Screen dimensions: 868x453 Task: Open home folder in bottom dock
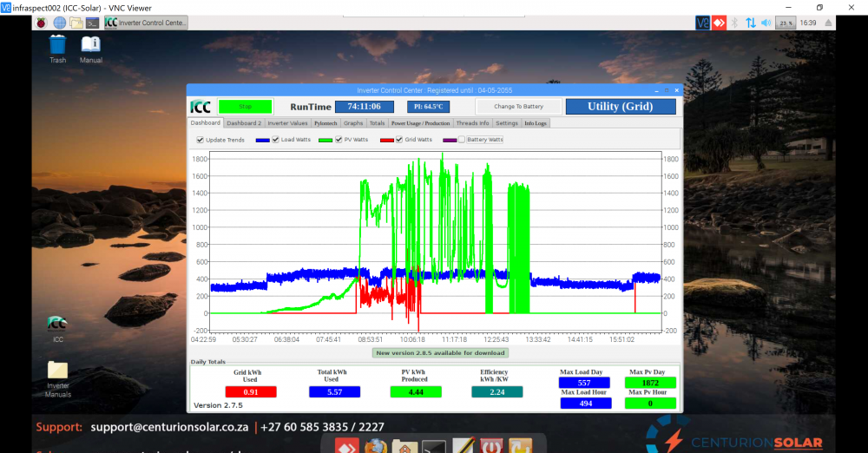click(x=404, y=446)
